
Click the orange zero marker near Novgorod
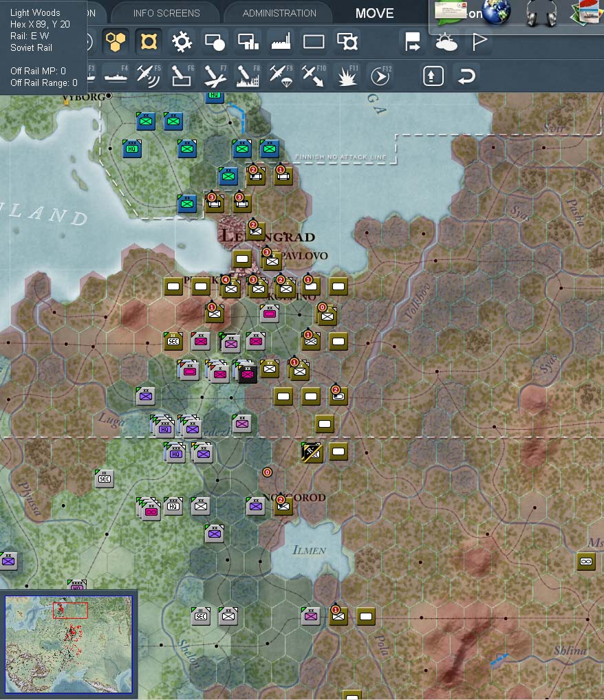(x=267, y=472)
